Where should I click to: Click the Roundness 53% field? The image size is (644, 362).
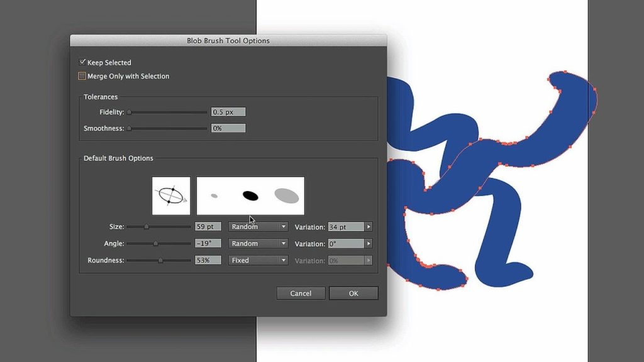tap(208, 260)
